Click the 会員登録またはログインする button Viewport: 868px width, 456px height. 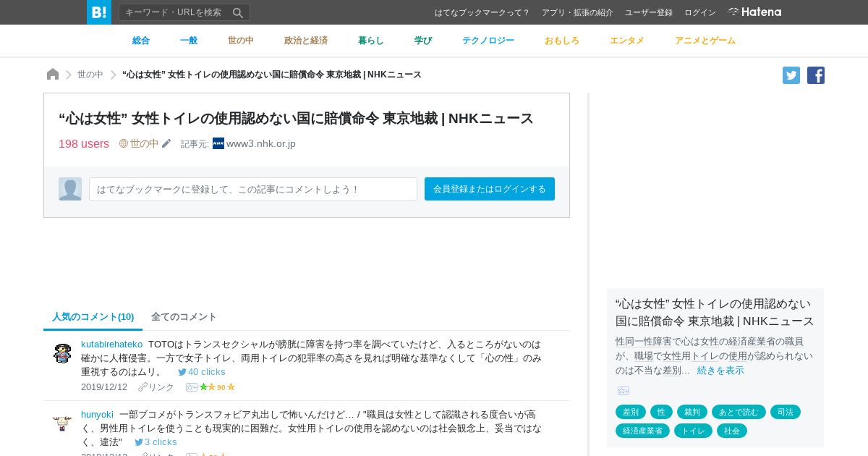click(490, 189)
